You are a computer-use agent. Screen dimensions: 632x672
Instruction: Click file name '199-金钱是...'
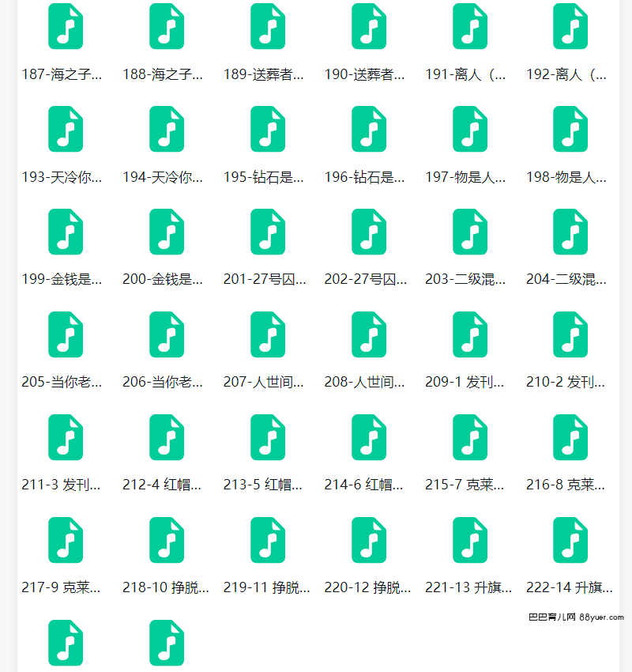[62, 279]
